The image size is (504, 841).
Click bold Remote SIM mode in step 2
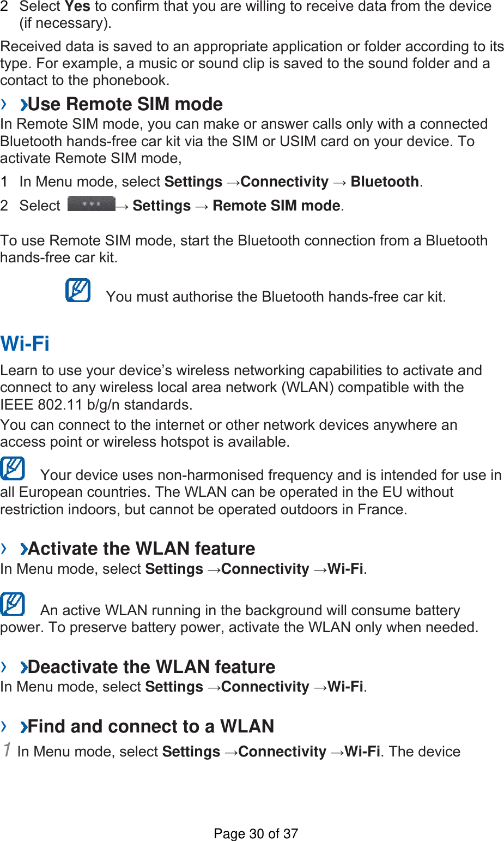point(277,206)
